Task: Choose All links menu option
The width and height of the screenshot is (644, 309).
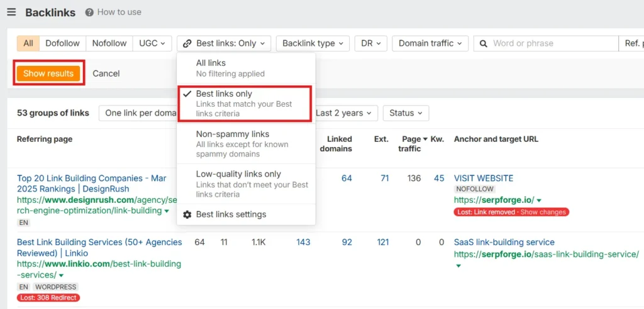Action: tap(246, 68)
